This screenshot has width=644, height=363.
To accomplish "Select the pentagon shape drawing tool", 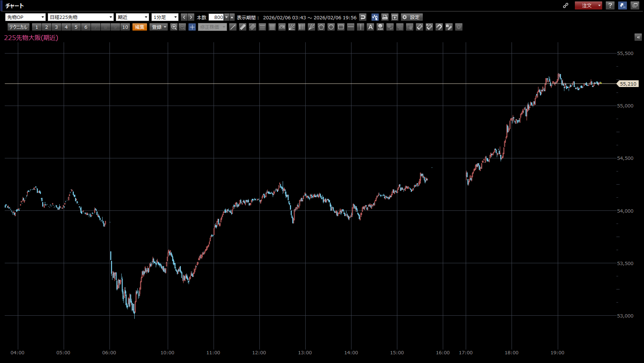I will coord(321,27).
